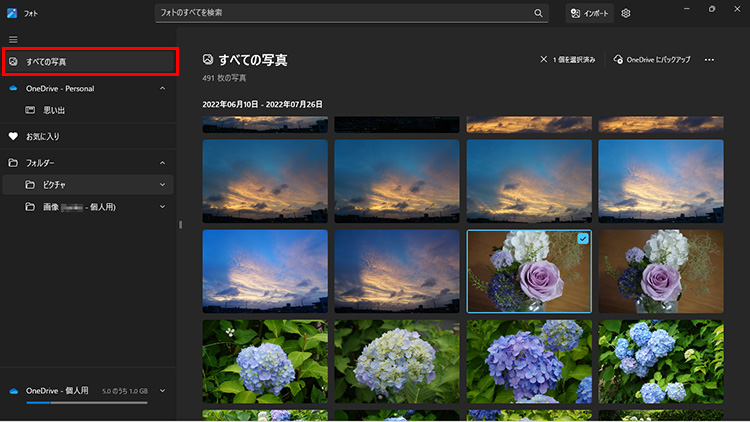The height and width of the screenshot is (422, 750).
Task: Click the 思い出 memories icon
Action: pyautogui.click(x=31, y=110)
